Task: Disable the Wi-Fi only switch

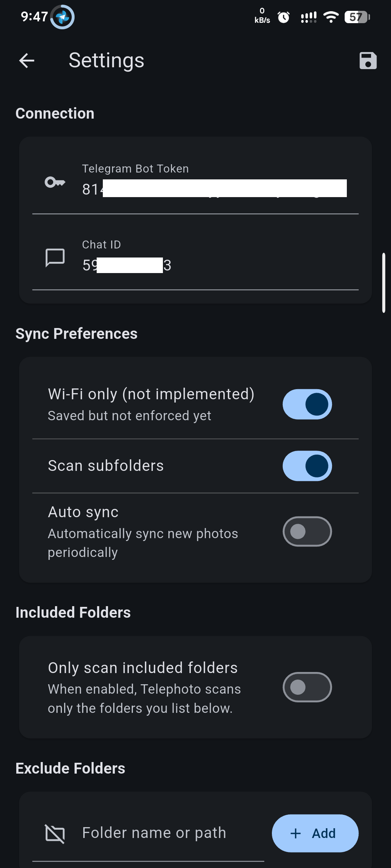Action: click(x=307, y=404)
